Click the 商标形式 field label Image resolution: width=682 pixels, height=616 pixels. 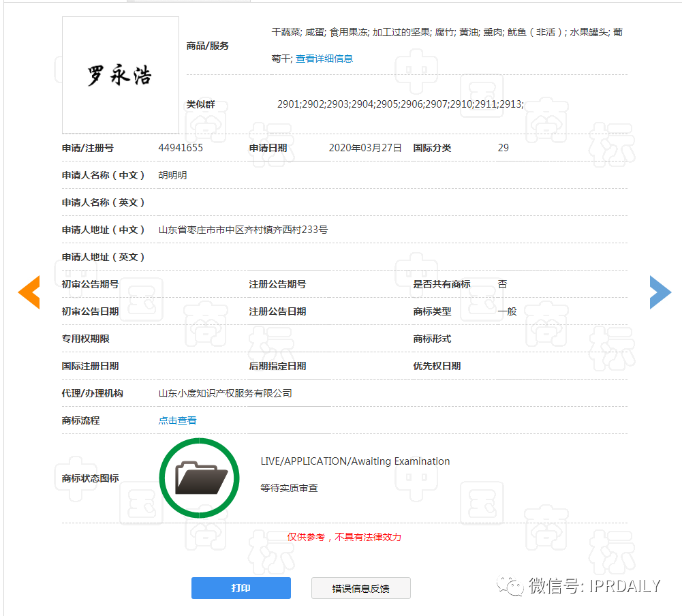point(432,339)
